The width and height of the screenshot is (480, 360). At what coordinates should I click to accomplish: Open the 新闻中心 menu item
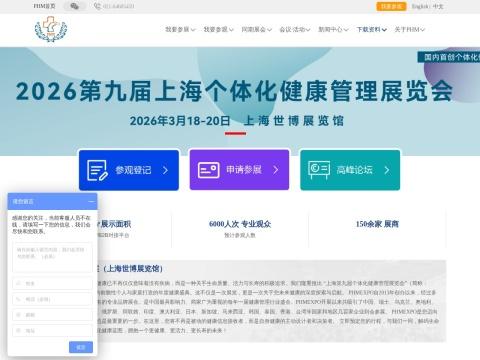tap(333, 29)
